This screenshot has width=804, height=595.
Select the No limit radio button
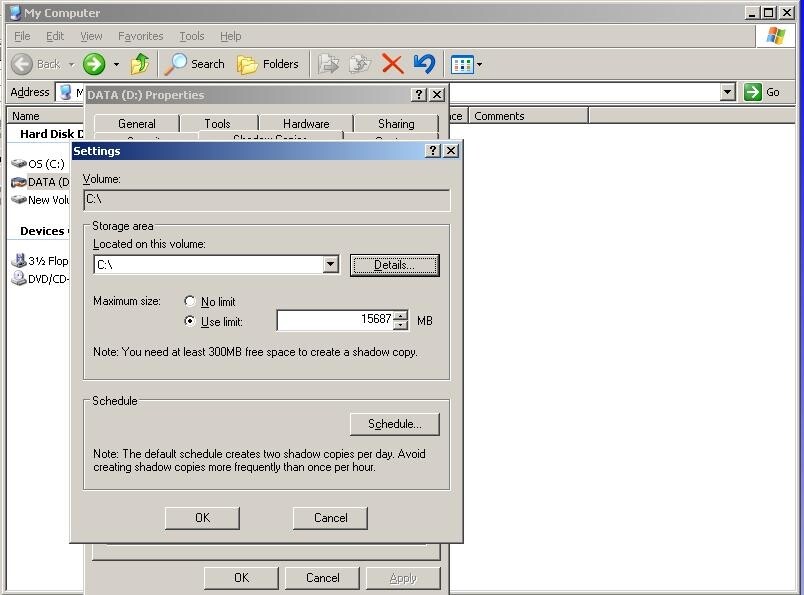coord(189,301)
